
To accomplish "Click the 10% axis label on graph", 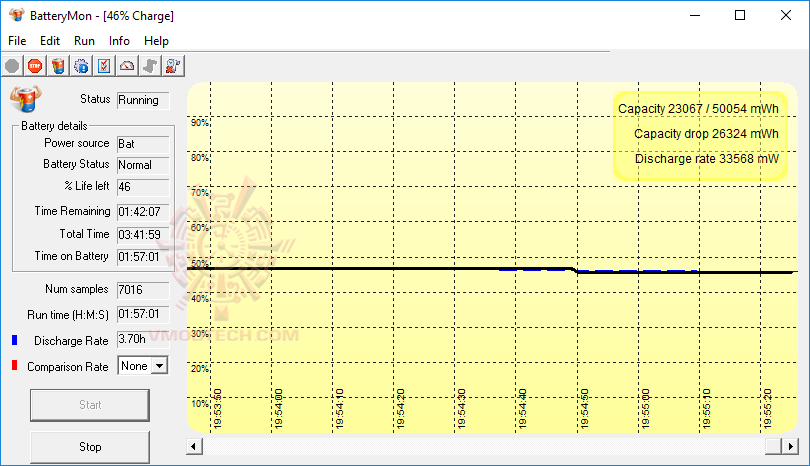I will [199, 403].
